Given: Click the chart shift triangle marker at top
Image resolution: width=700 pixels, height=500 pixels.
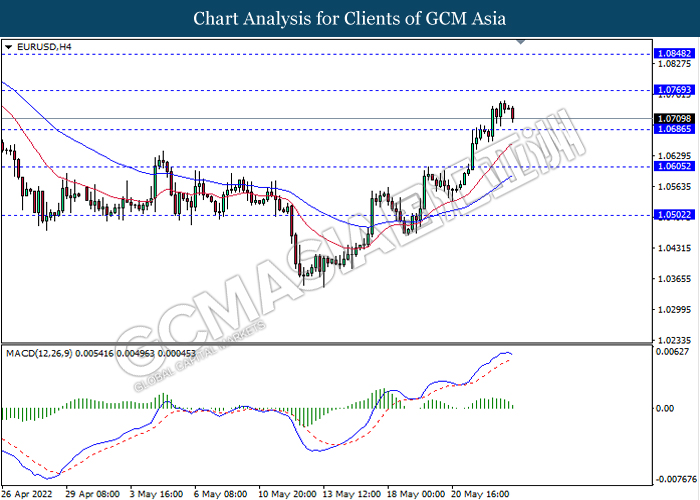Looking at the screenshot, I should [521, 42].
